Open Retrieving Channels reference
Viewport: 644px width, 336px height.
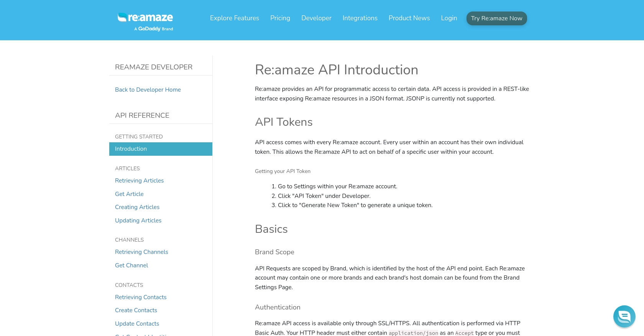pyautogui.click(x=141, y=252)
